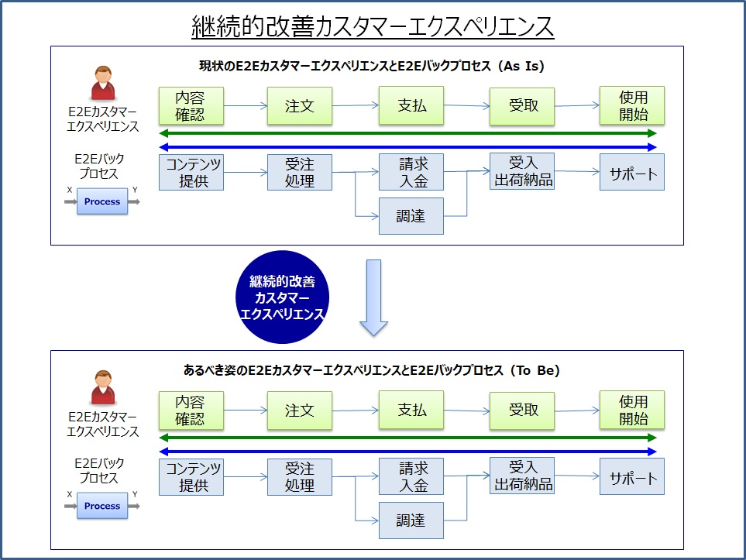The width and height of the screenshot is (746, 560).
Task: Select 受注処理 box in As Is panel
Action: (x=300, y=172)
